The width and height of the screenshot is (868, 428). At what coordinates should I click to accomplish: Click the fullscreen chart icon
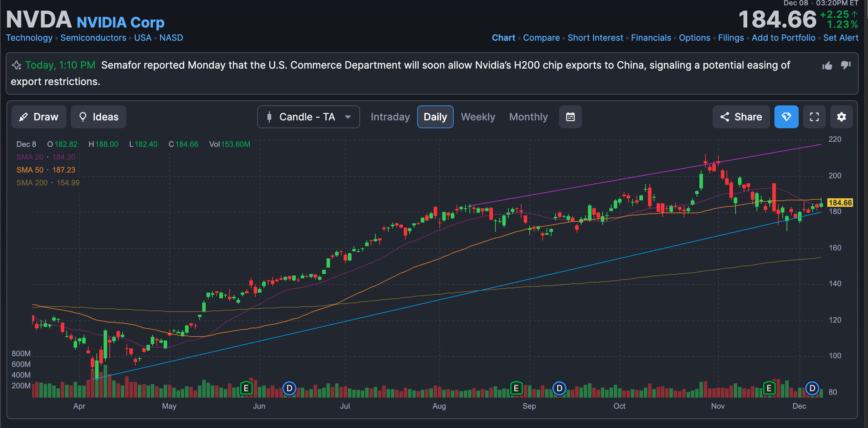click(x=814, y=117)
